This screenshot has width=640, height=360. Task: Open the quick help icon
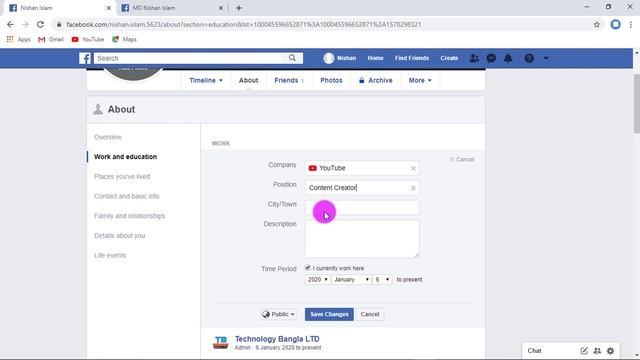(x=529, y=58)
